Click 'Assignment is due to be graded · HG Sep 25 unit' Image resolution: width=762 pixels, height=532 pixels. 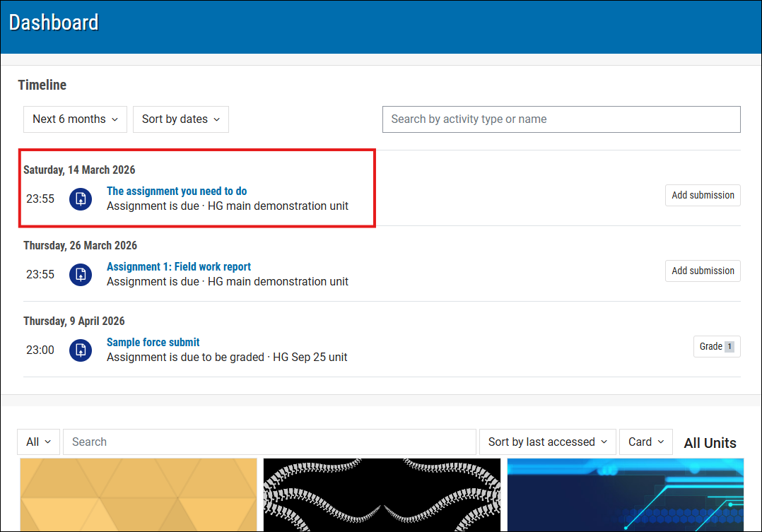(x=227, y=357)
